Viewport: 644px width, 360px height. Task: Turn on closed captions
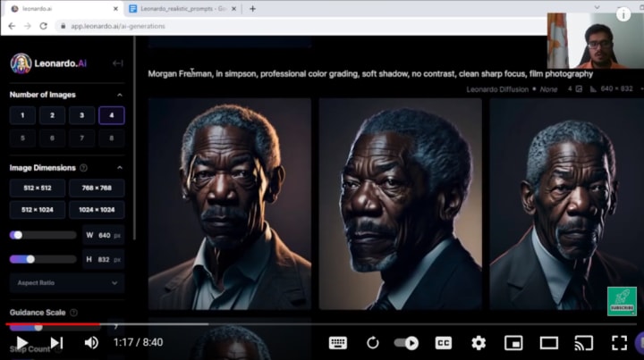click(443, 343)
